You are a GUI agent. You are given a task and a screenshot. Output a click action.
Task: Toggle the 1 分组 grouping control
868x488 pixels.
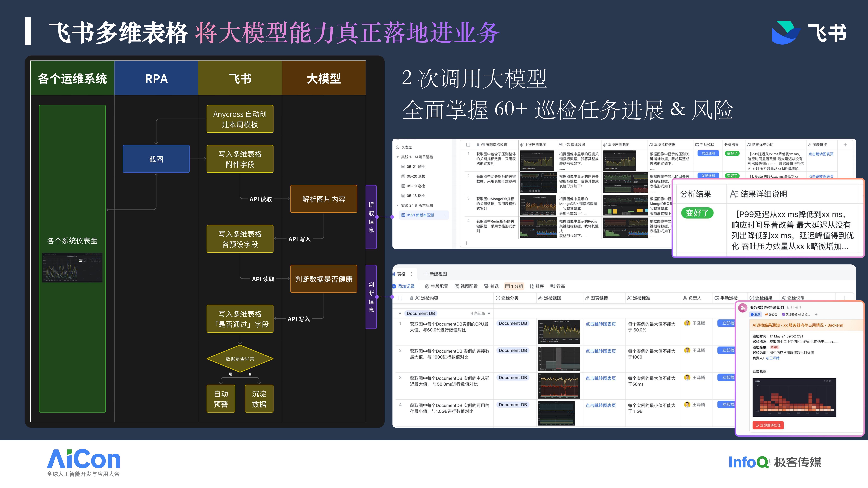point(514,286)
